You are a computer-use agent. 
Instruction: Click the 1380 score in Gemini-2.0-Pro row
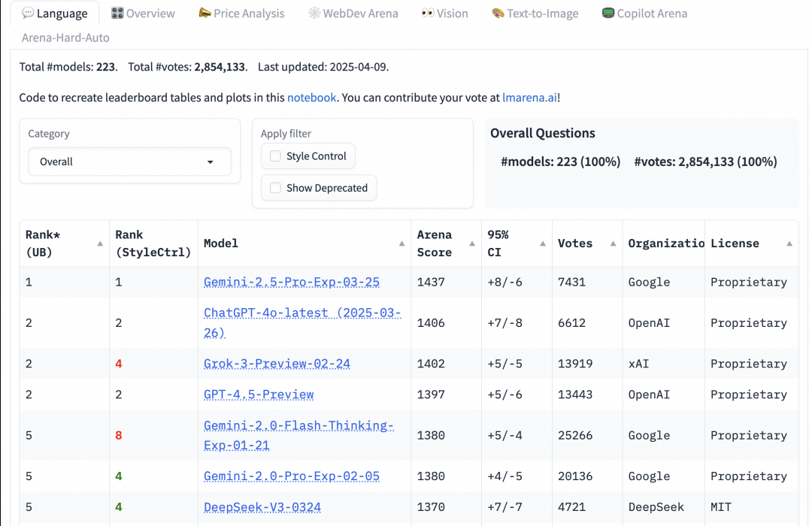click(x=431, y=476)
